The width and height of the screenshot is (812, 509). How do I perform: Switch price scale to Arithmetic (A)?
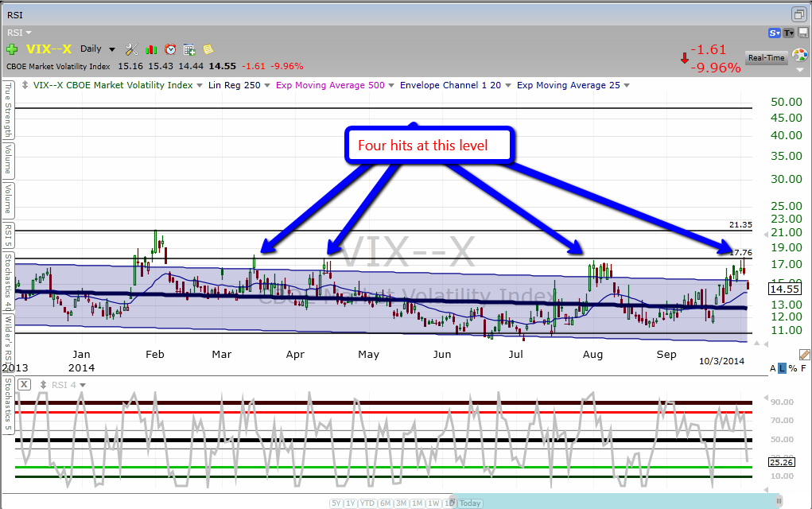pyautogui.click(x=773, y=368)
